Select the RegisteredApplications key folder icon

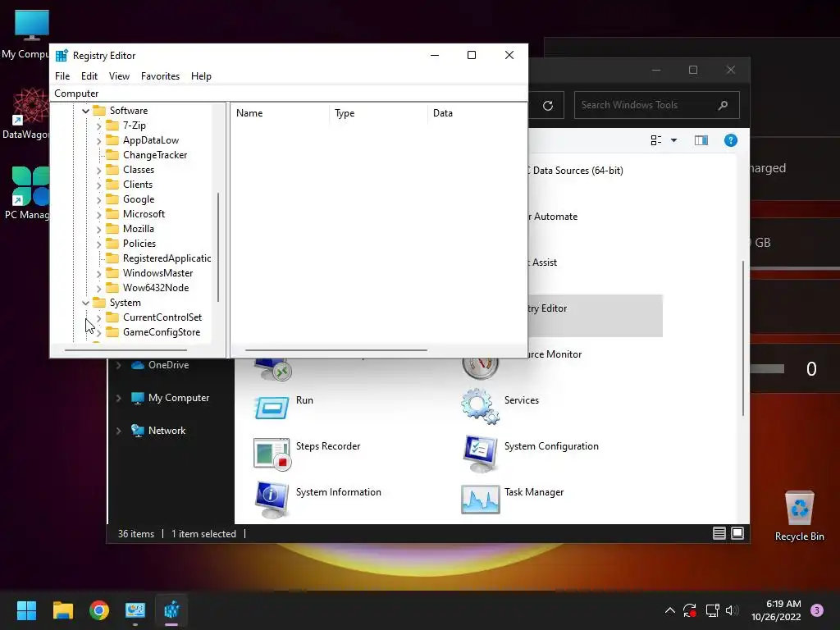point(112,258)
